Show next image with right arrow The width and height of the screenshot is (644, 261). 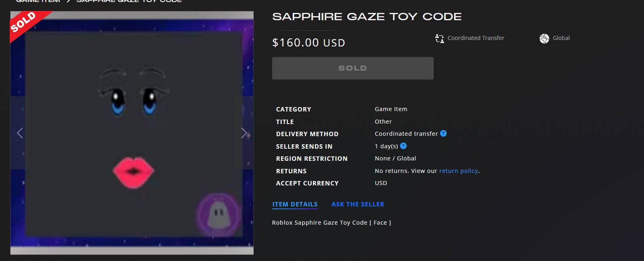click(244, 133)
